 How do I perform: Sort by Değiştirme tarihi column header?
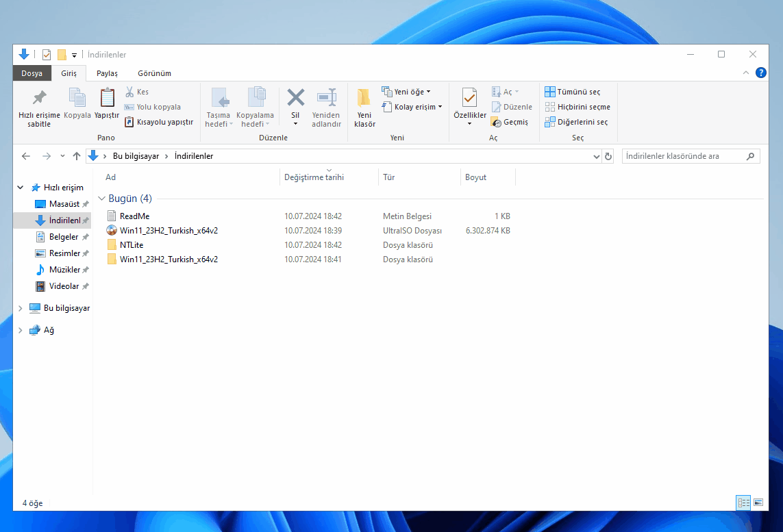(329, 177)
